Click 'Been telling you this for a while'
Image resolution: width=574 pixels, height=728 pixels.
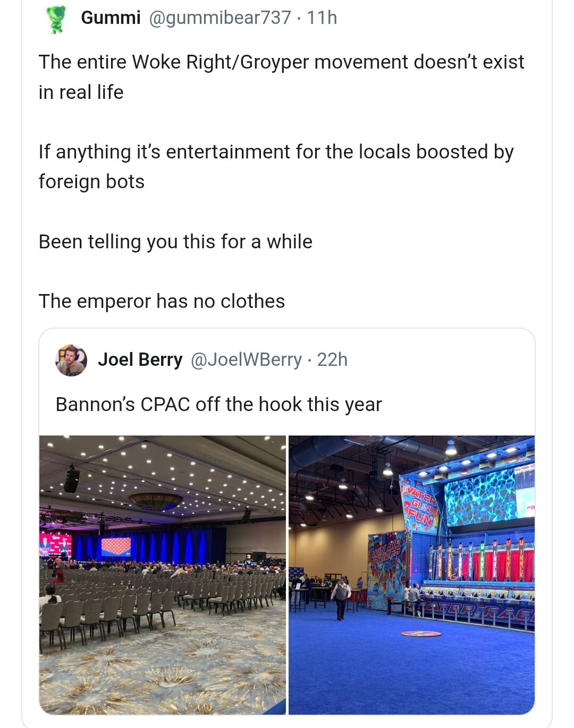coord(175,242)
